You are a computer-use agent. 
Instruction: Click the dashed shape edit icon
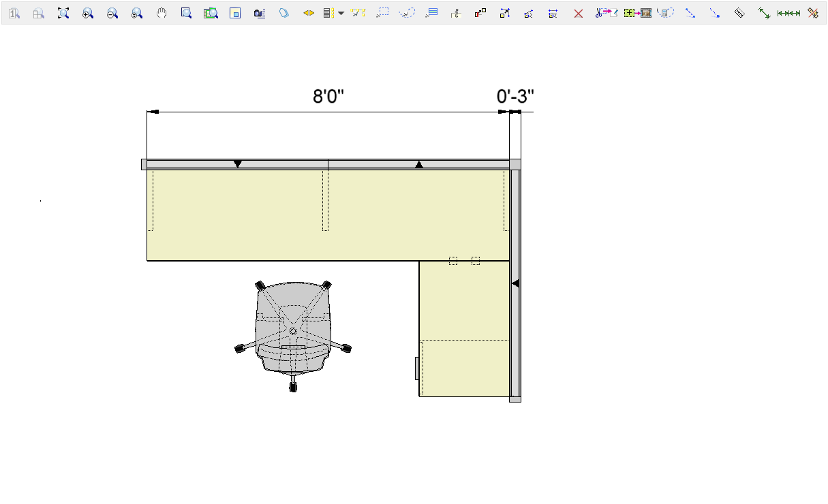click(x=529, y=13)
